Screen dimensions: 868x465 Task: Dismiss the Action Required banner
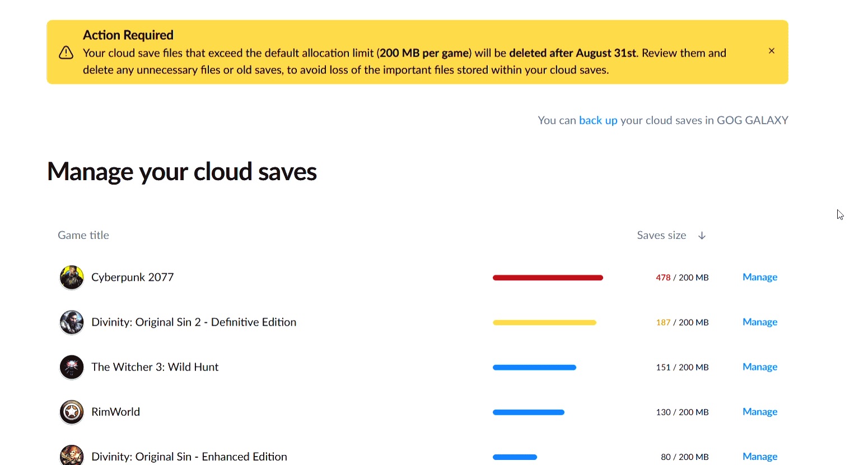pos(771,51)
